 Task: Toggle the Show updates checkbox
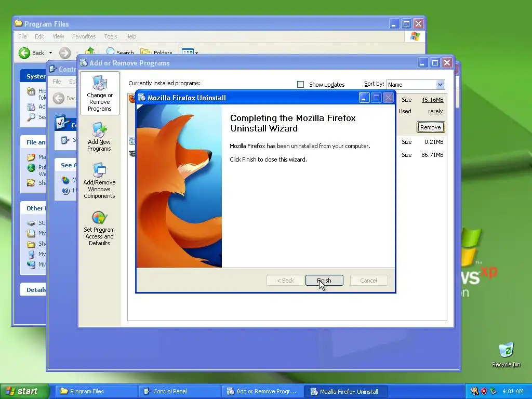pos(300,85)
